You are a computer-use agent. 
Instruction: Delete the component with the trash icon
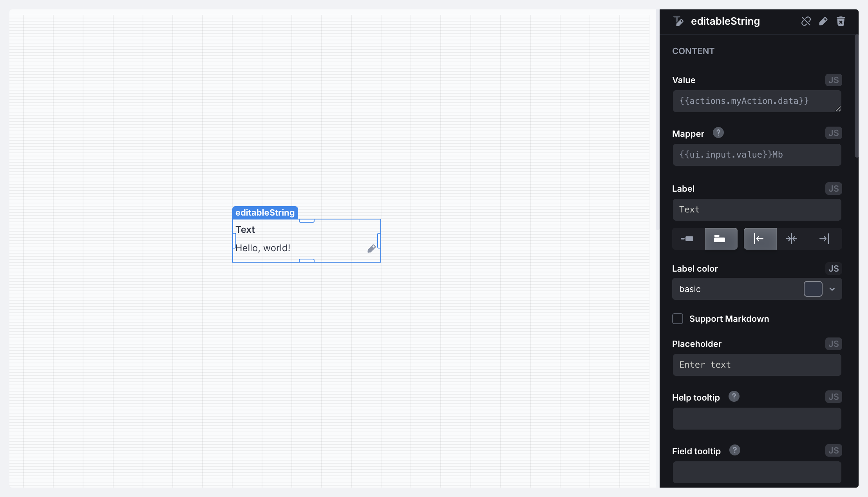click(x=841, y=21)
